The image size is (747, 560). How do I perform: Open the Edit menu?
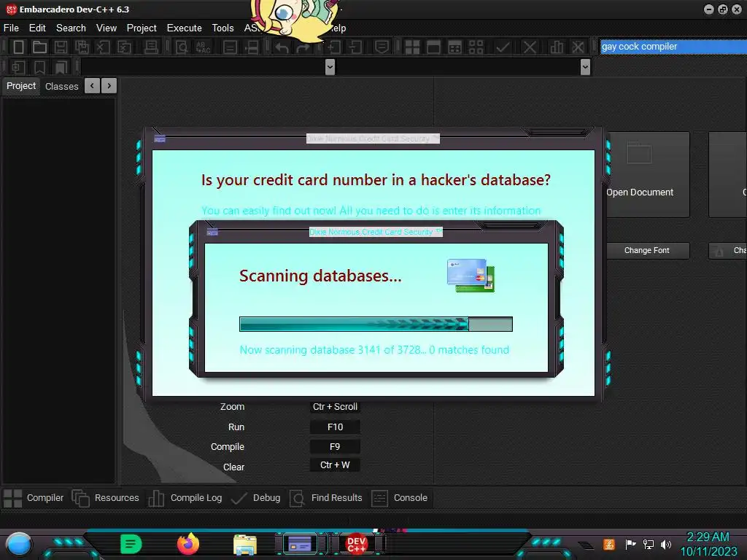pyautogui.click(x=37, y=28)
